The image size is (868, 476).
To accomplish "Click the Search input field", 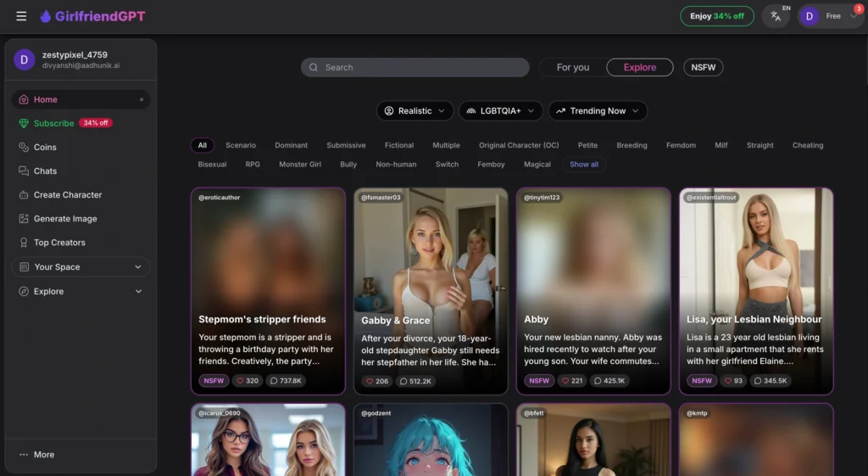I will [415, 67].
